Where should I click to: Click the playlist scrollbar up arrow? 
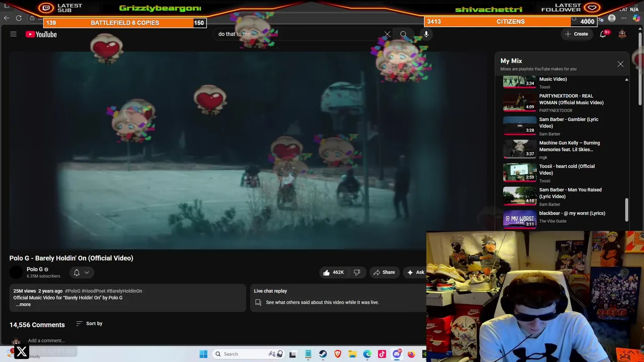point(626,80)
